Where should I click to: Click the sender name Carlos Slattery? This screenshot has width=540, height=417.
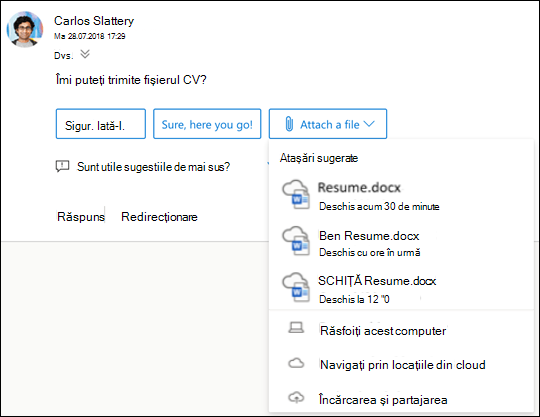[x=94, y=21]
